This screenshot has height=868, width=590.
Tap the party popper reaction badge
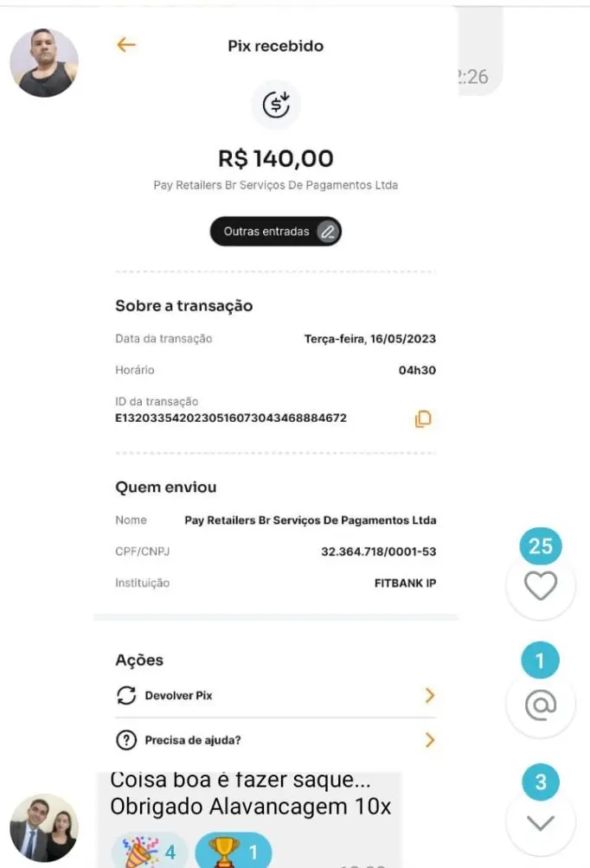click(149, 852)
